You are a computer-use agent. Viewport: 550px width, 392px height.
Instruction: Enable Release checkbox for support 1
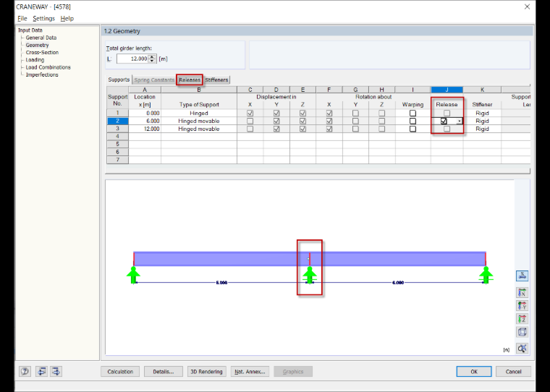coord(447,114)
